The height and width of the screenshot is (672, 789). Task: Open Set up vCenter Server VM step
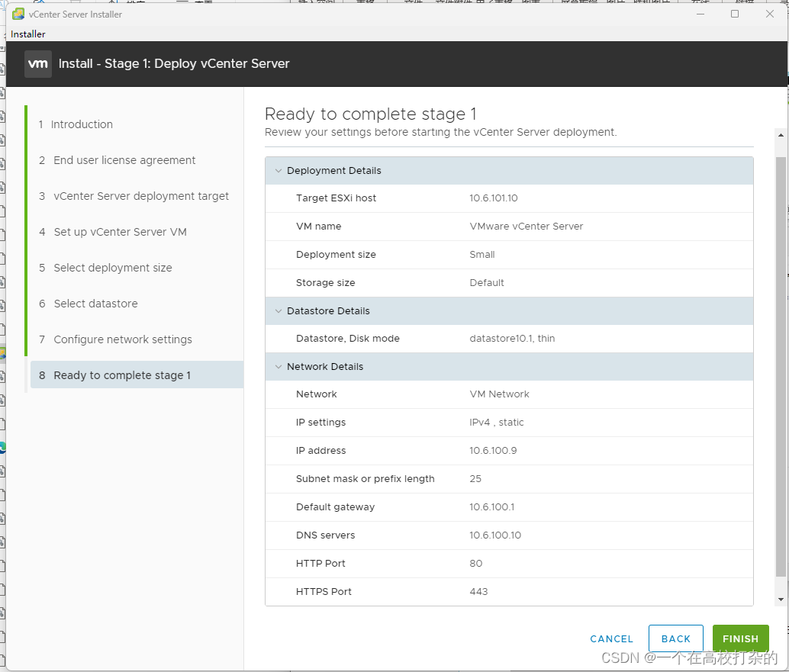click(x=113, y=232)
